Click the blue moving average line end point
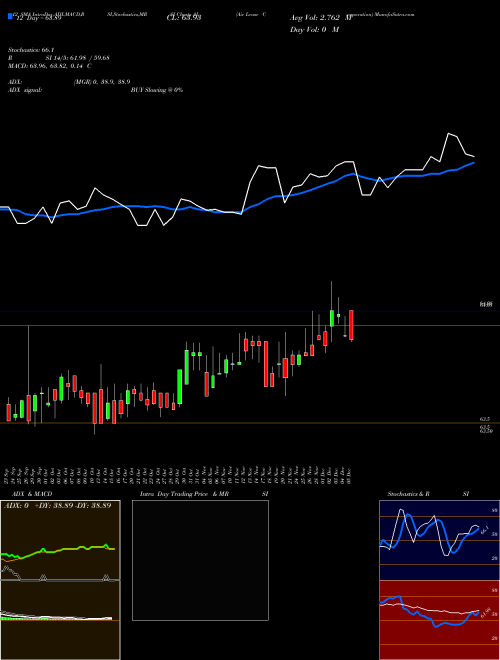500x660 pixels. click(474, 162)
